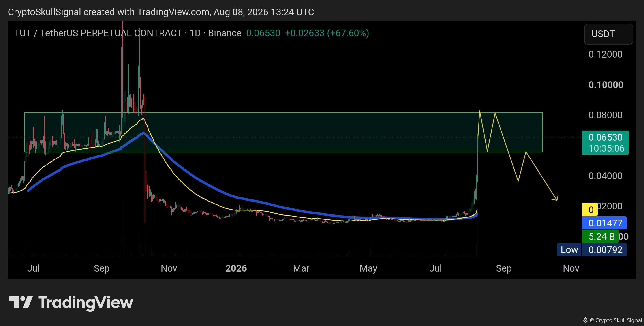Click the first Jul label on time axis
The height and width of the screenshot is (326, 644).
(x=33, y=268)
